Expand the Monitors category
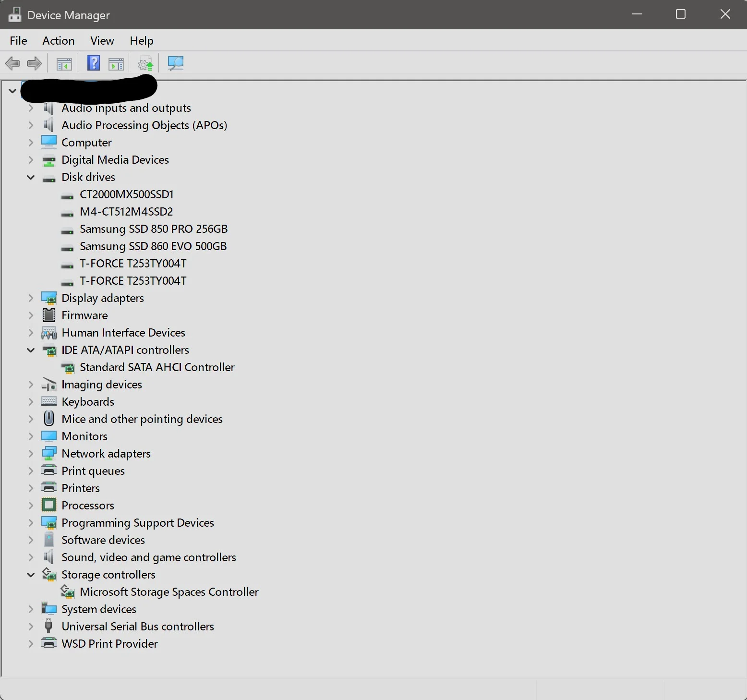Viewport: 747px width, 700px height. (31, 436)
